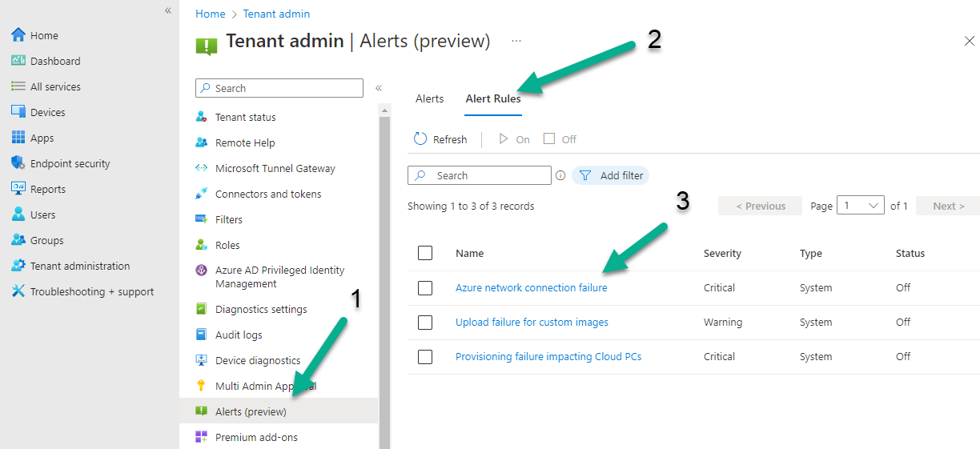Screen dimensions: 980x449
Task: Click the Azure AD Privileged Identity Management icon
Action: click(x=201, y=271)
